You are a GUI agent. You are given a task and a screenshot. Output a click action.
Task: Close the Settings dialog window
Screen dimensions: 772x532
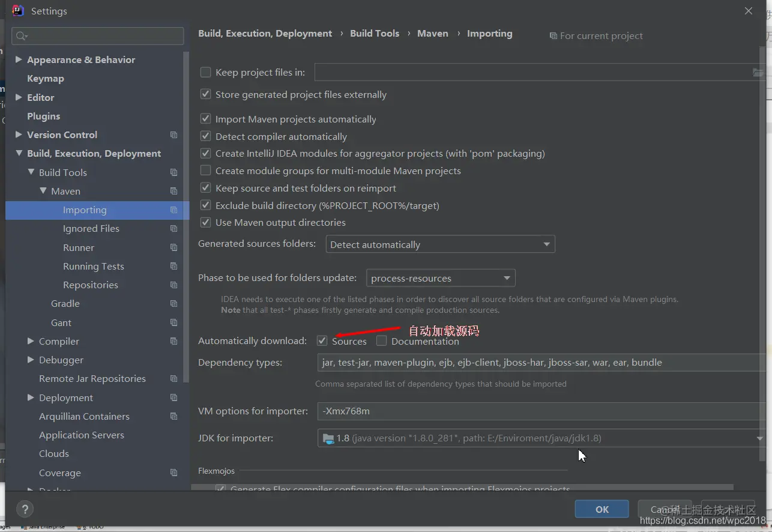[749, 11]
